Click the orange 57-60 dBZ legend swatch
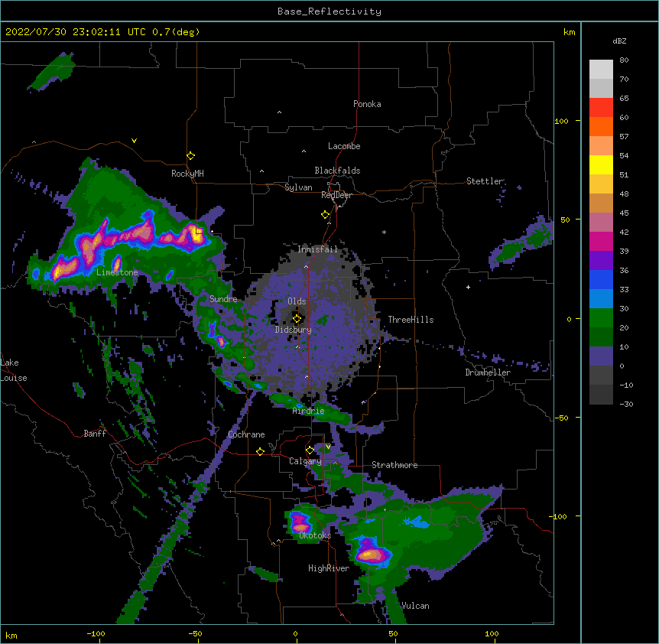 [x=601, y=126]
